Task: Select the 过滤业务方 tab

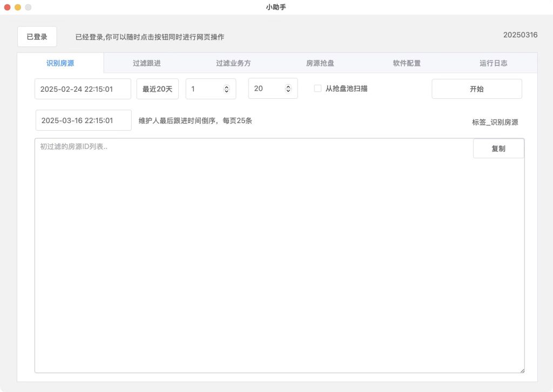Action: [233, 63]
